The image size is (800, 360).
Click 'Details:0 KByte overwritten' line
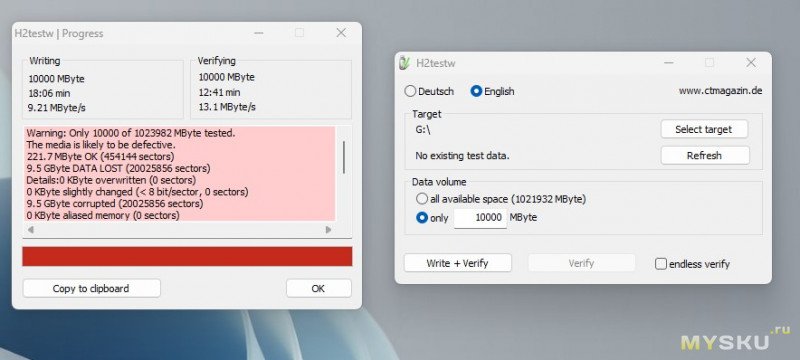[x=111, y=181]
